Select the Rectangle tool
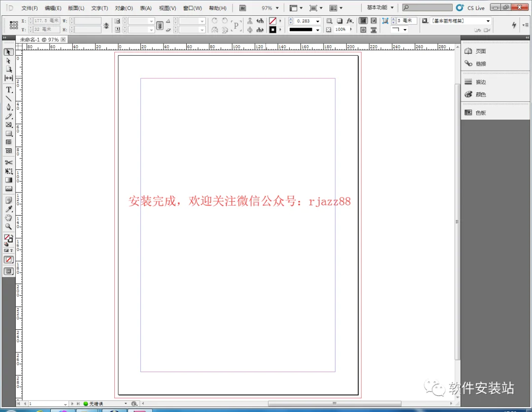532x412 pixels. 8,133
